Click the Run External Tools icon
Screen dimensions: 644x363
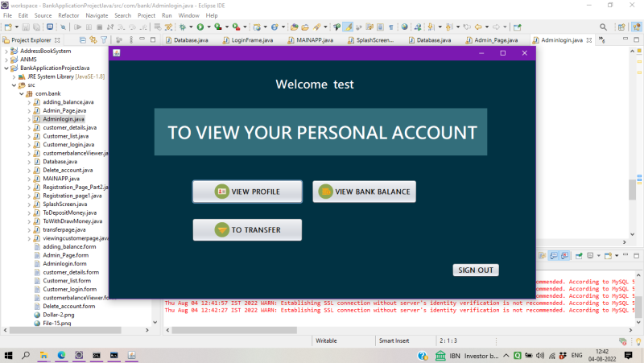pyautogui.click(x=236, y=27)
